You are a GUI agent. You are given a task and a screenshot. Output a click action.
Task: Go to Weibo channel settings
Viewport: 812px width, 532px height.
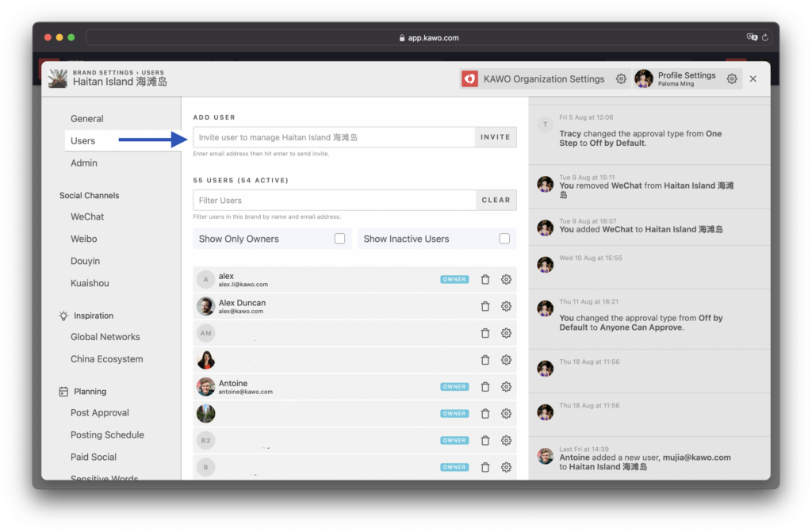84,239
